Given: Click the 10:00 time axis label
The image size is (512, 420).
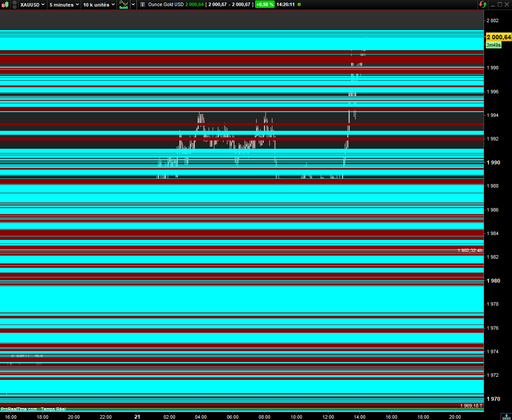Looking at the screenshot, I should (x=296, y=417).
